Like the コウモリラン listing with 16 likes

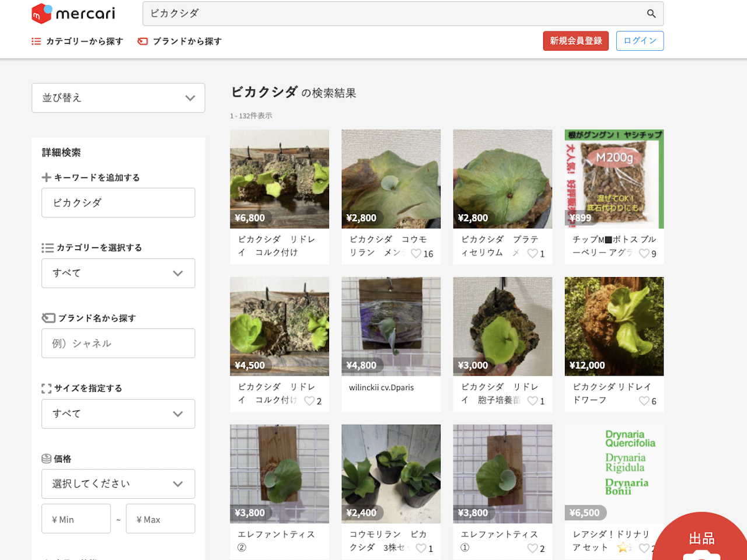pyautogui.click(x=416, y=254)
